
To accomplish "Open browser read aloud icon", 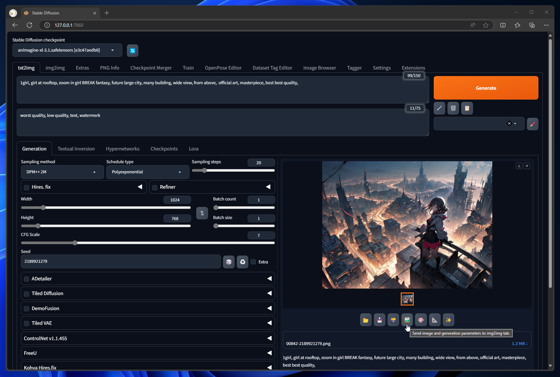I will [472, 25].
